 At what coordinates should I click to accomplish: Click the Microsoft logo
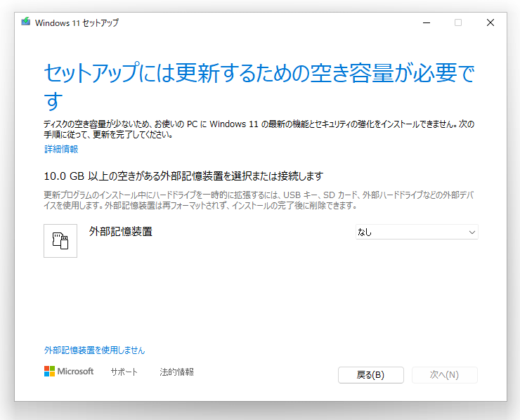69,372
